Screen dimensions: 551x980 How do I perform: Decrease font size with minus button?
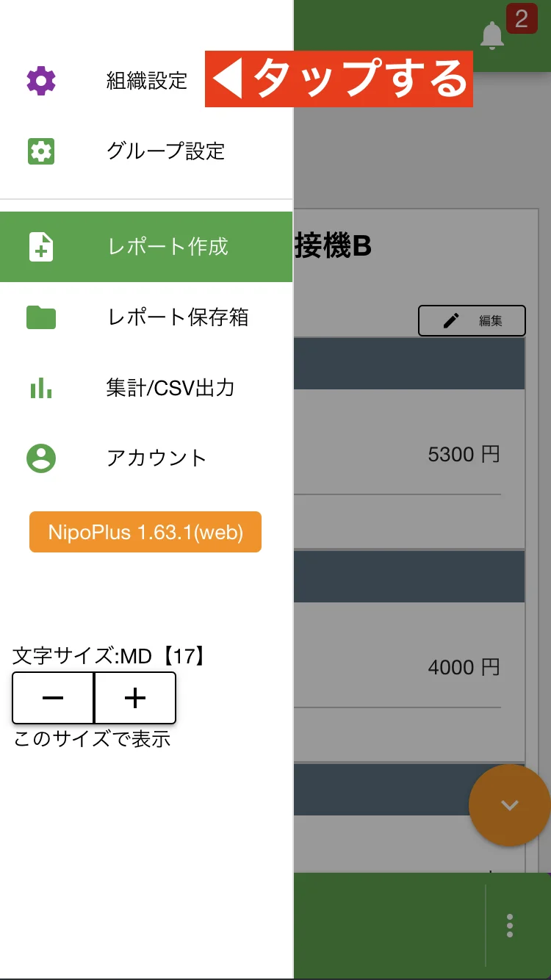pos(53,698)
